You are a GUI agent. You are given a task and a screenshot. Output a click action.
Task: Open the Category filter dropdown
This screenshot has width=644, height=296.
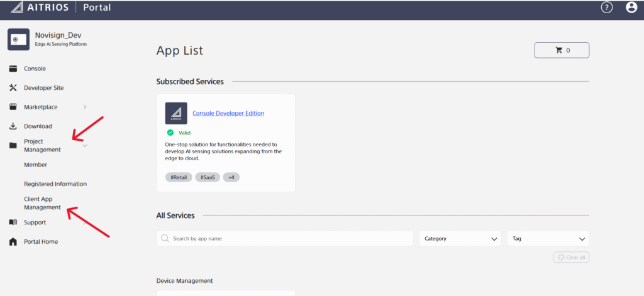pos(460,239)
